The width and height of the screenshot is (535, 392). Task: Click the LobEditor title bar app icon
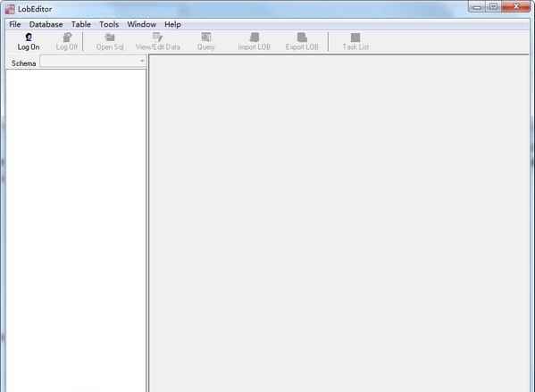click(10, 9)
